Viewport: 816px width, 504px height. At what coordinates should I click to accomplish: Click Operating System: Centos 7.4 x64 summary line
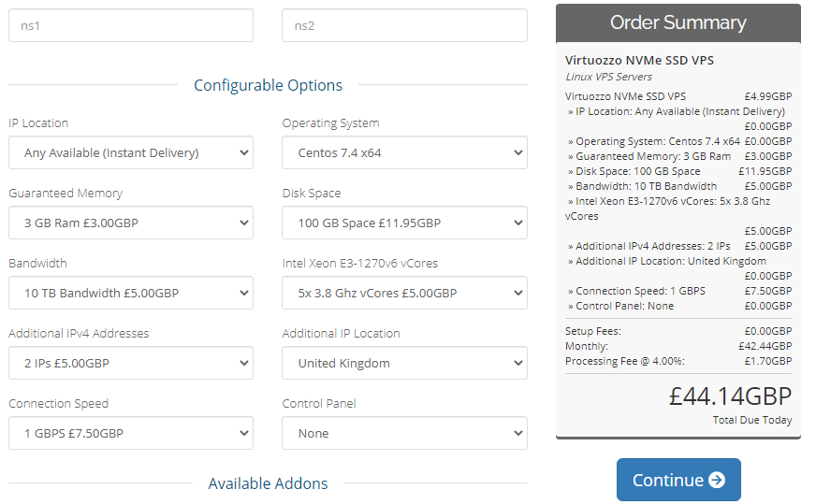[678, 141]
